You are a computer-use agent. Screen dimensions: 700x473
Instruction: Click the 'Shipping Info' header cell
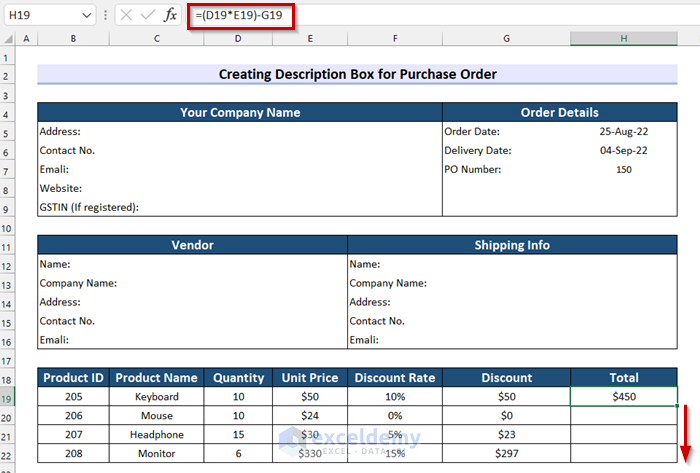point(512,245)
